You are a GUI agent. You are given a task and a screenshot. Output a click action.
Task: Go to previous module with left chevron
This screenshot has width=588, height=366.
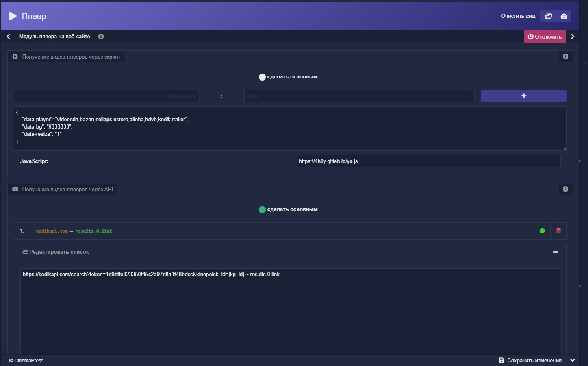tap(8, 37)
